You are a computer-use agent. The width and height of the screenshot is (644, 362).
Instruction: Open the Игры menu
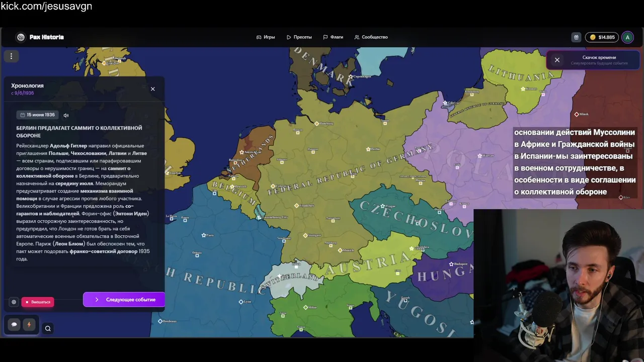coord(266,37)
